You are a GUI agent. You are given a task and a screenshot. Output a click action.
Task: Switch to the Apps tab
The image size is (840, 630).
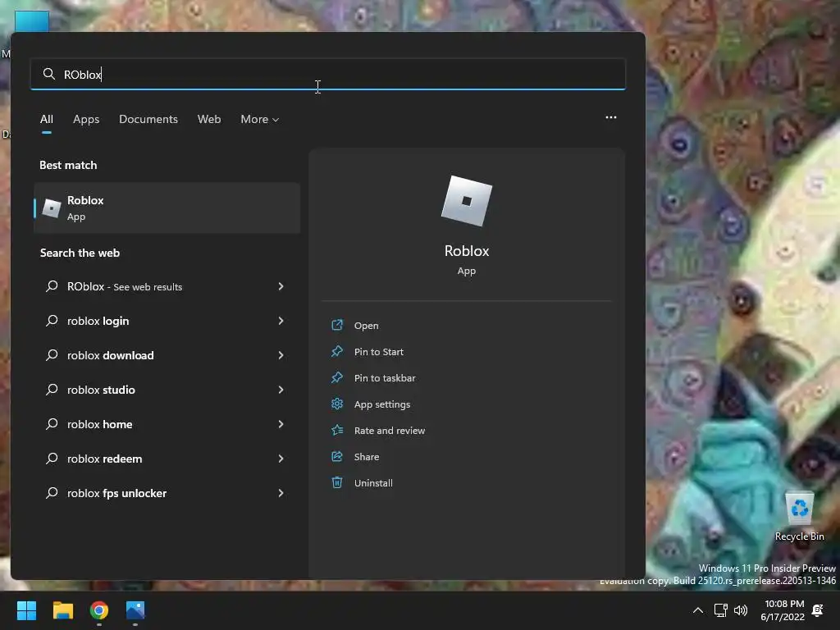click(86, 120)
